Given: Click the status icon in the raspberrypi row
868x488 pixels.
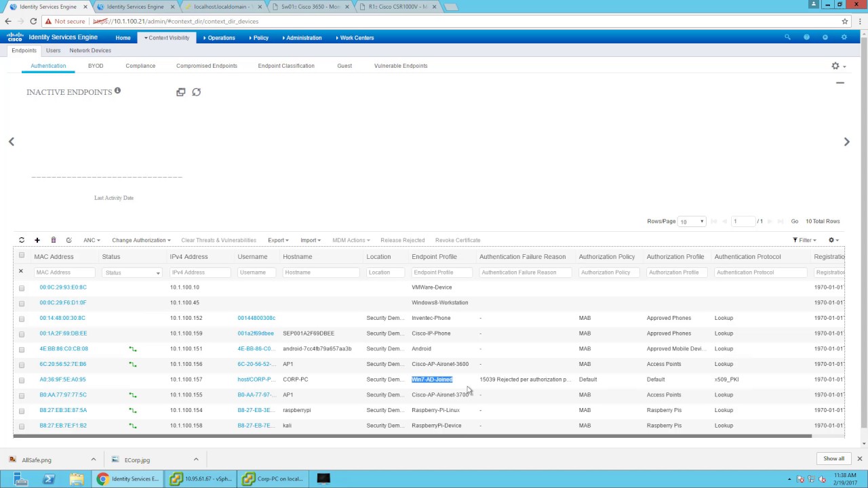Looking at the screenshot, I should click(x=133, y=410).
